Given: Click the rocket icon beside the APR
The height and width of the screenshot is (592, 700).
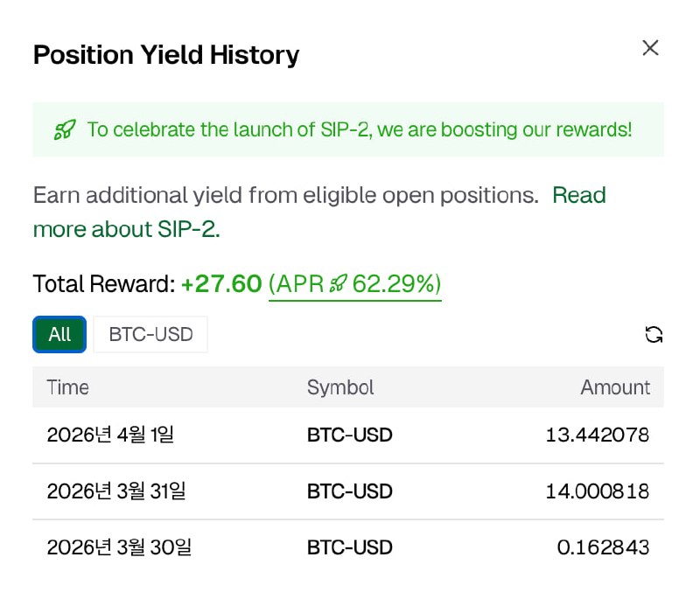Looking at the screenshot, I should pos(337,284).
